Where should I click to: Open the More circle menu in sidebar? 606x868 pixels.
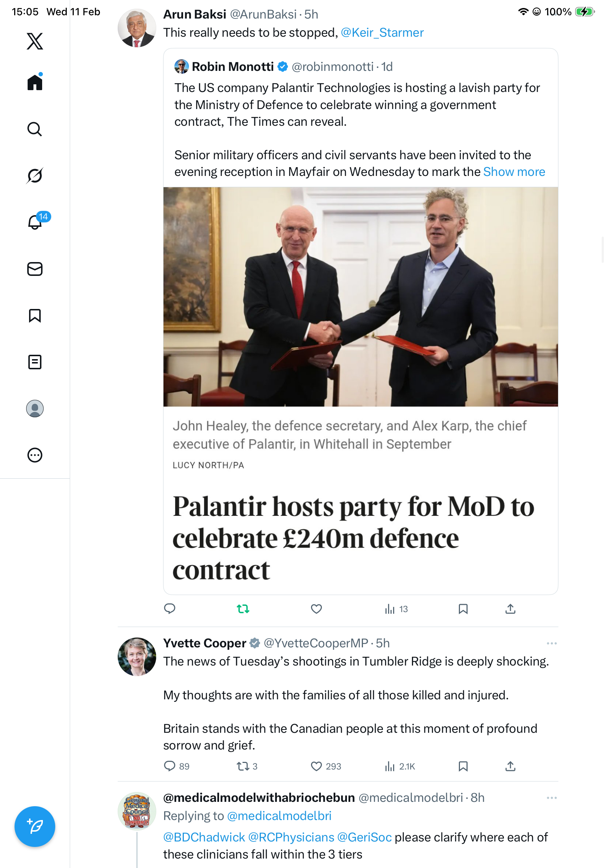pyautogui.click(x=35, y=455)
